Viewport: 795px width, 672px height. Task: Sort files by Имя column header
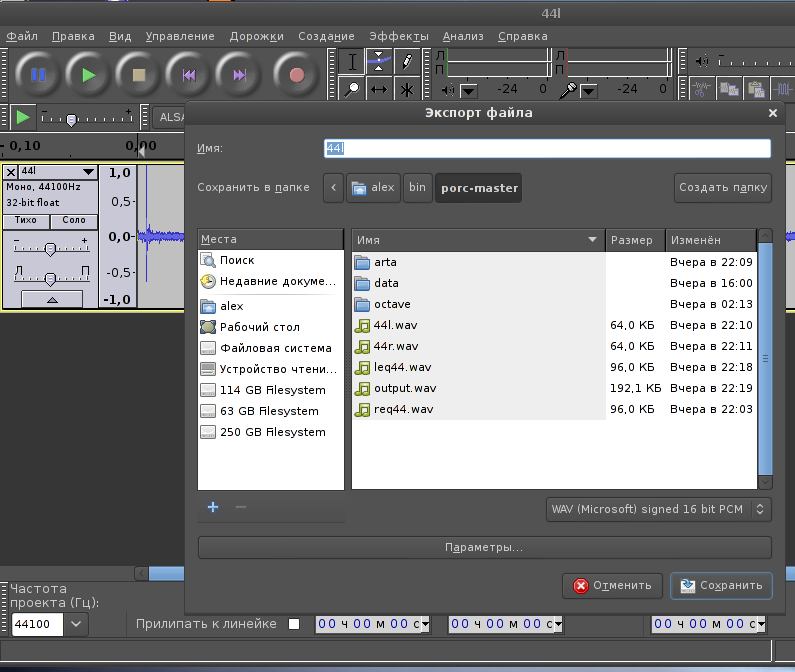coord(478,240)
